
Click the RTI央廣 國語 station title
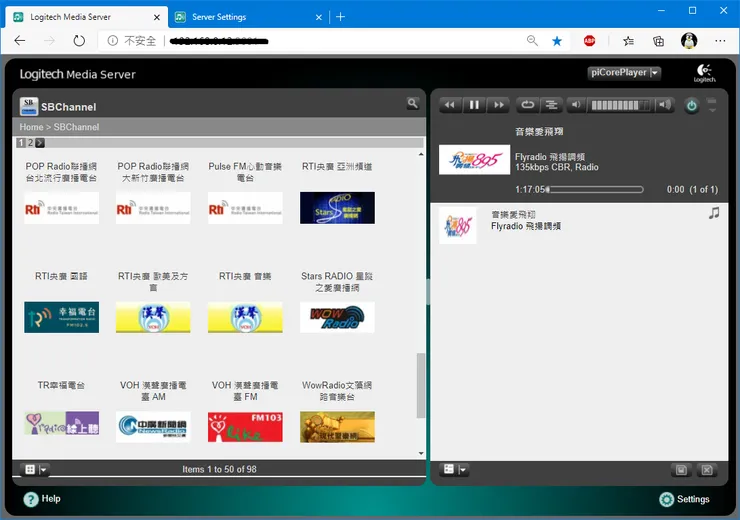click(x=61, y=276)
